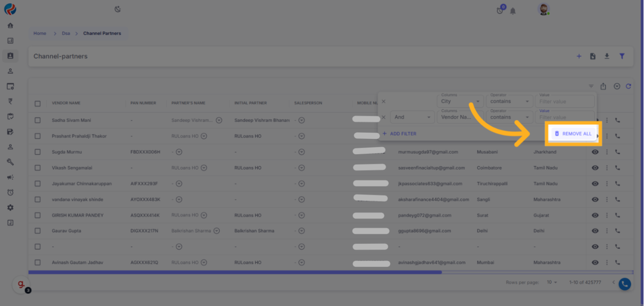
Task: Open notifications bell icon
Action: pyautogui.click(x=513, y=11)
